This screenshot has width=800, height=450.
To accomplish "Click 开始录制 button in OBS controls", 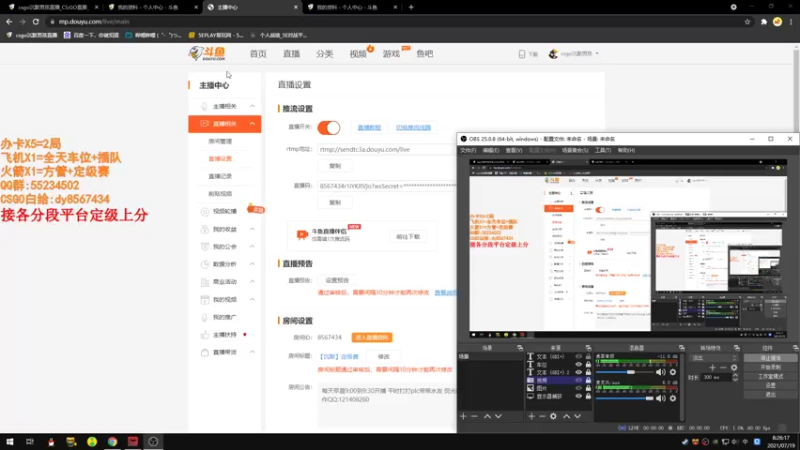I will 770,367.
